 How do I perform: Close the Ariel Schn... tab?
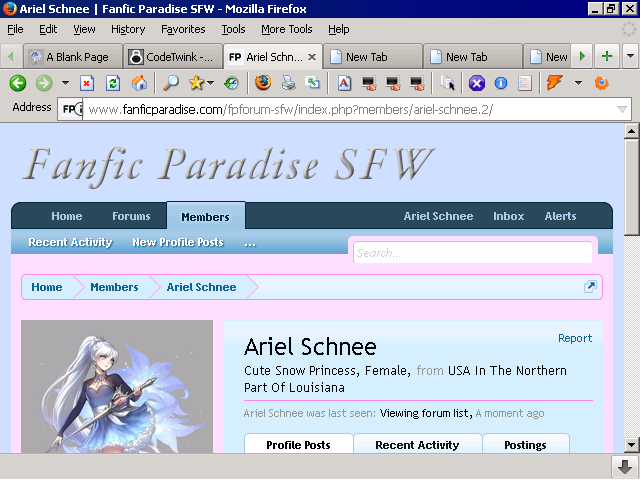tap(312, 57)
